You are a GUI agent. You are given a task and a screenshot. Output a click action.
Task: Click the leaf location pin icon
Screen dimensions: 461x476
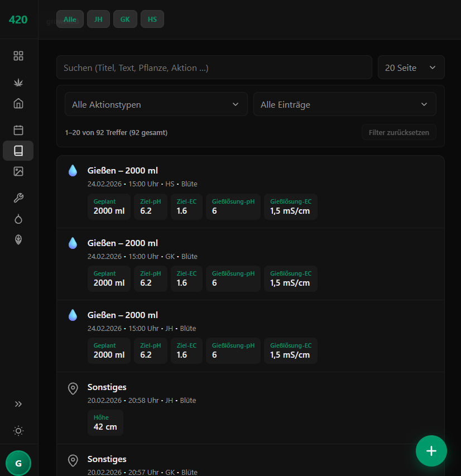[18, 239]
